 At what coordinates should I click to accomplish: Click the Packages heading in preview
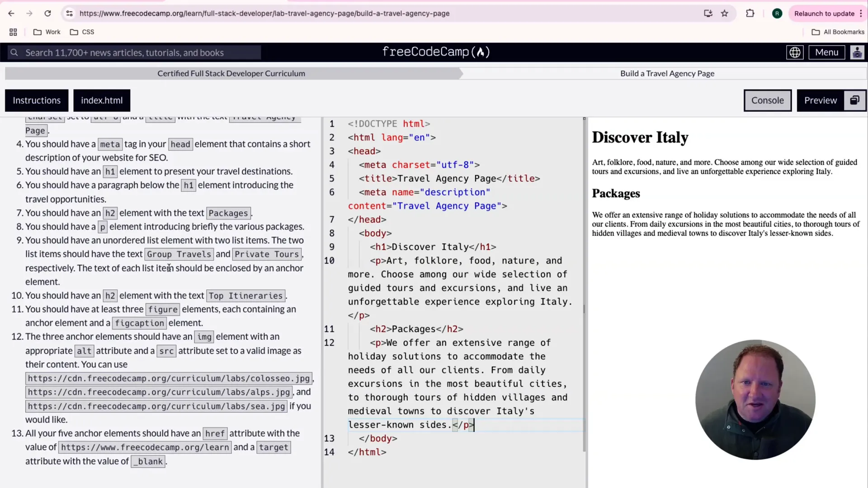616,193
